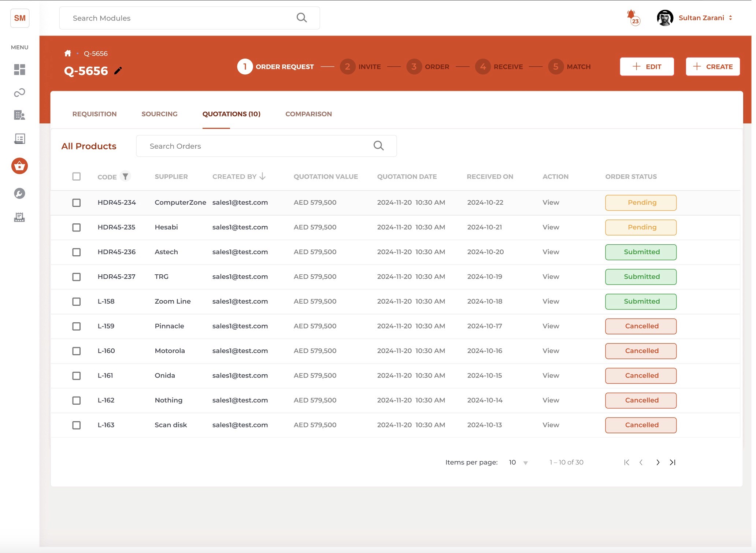Open the SOURCING tab
This screenshot has height=553, width=756.
click(159, 114)
